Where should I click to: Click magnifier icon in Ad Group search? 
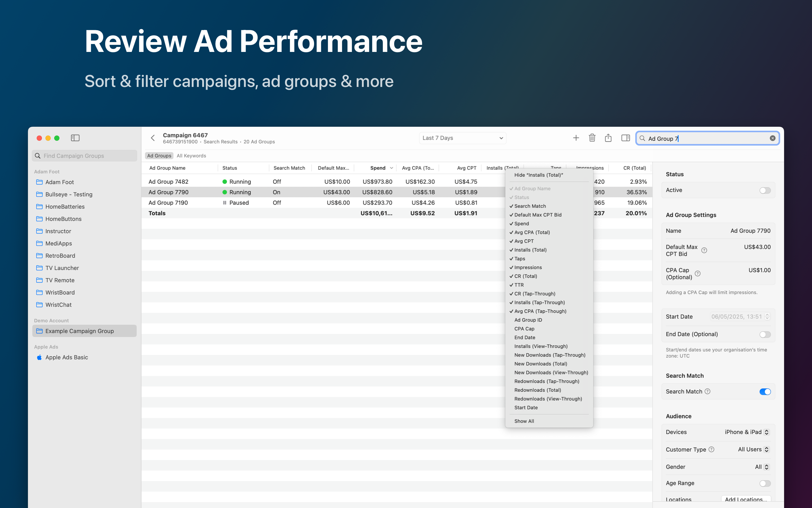pyautogui.click(x=642, y=138)
